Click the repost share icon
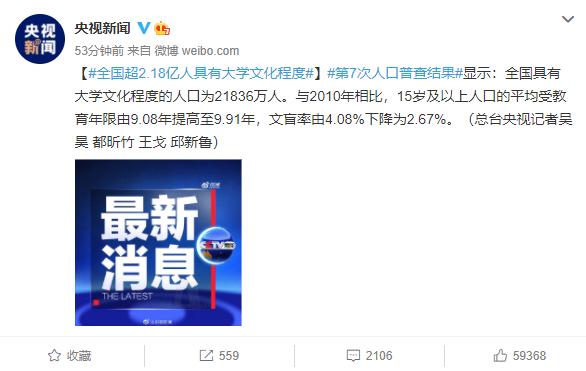 coord(206,355)
